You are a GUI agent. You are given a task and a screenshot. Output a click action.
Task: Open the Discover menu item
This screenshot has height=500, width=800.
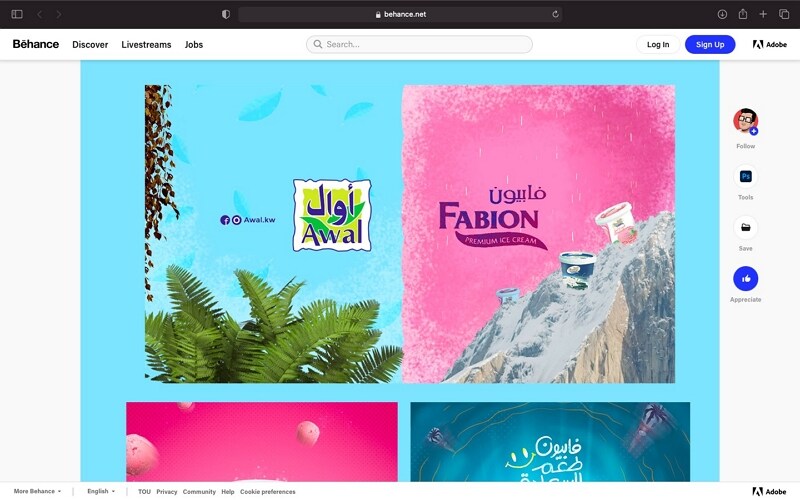(90, 45)
